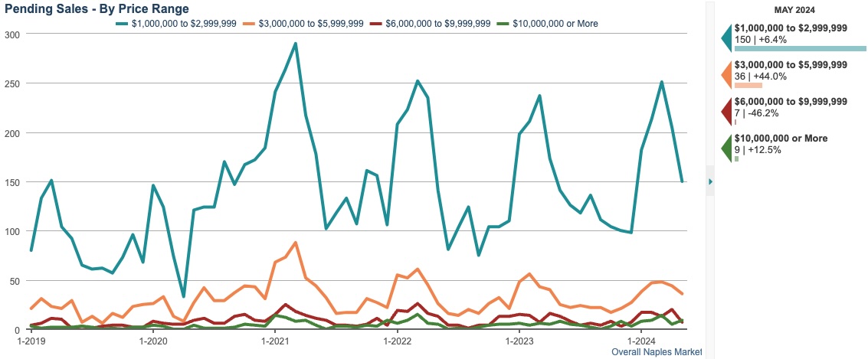The width and height of the screenshot is (868, 359).
Task: Click the $10,000,000 or More label in the side panel
Action: [x=781, y=139]
